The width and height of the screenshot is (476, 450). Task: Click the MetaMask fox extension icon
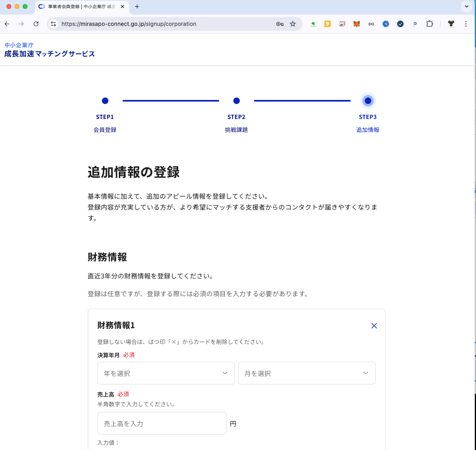tap(357, 24)
